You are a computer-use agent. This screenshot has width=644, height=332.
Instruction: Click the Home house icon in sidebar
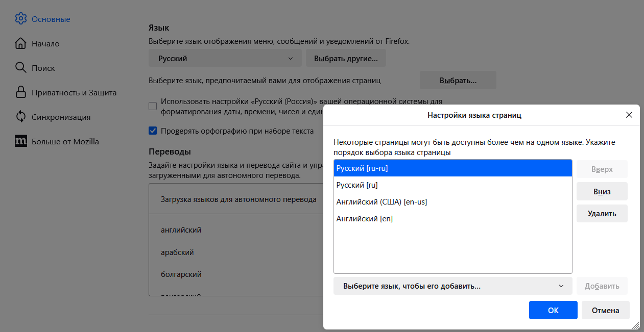tap(20, 43)
